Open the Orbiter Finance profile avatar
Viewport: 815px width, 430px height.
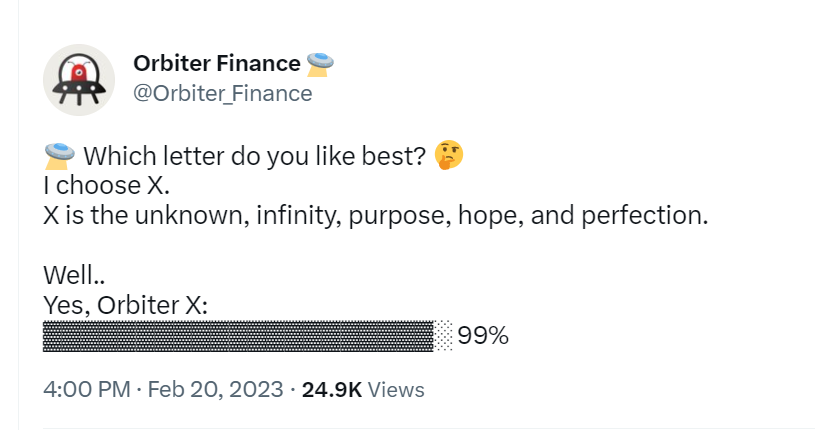pos(79,80)
